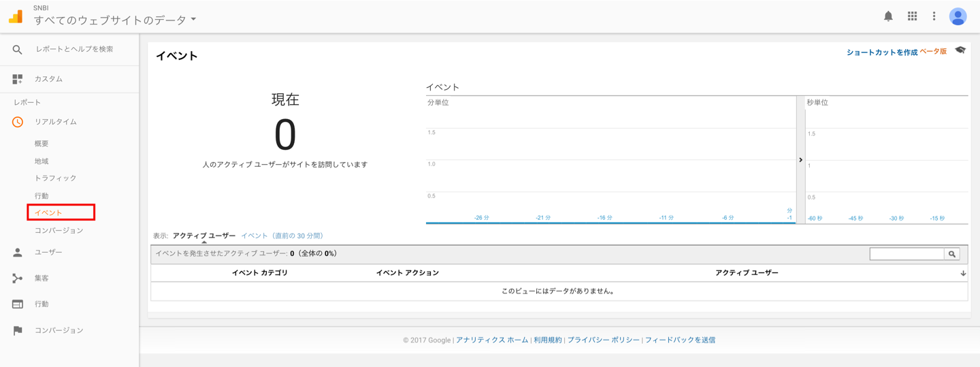Expand the 集客 report section
Screen dimensions: 980x367
(x=41, y=278)
